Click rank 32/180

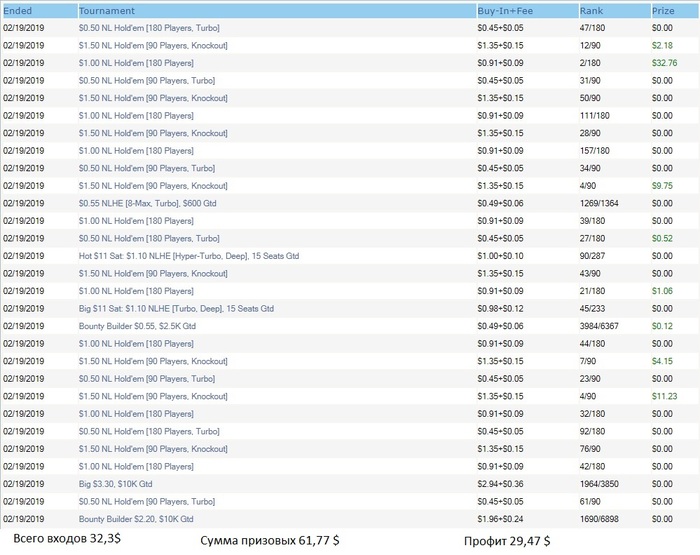[x=592, y=414]
